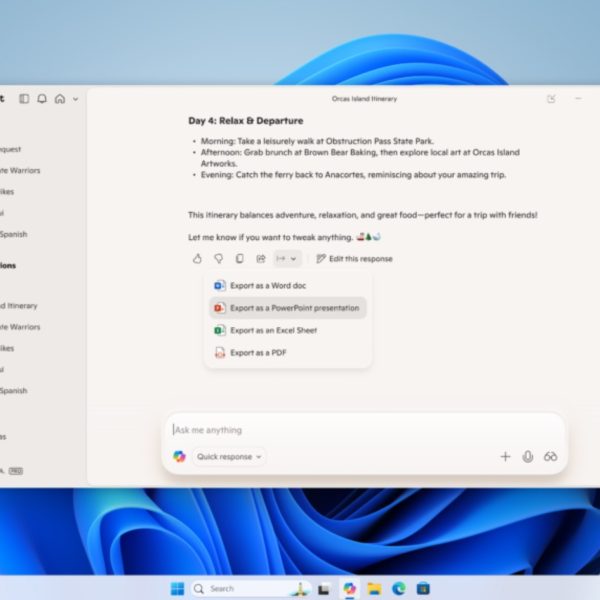This screenshot has width=600, height=600.
Task: Click the glasses Copilot Vision icon
Action: (x=550, y=457)
